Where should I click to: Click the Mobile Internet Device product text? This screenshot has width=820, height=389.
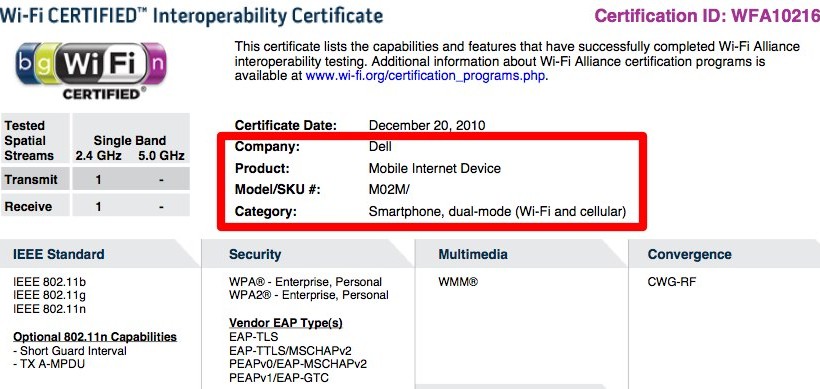pos(435,168)
